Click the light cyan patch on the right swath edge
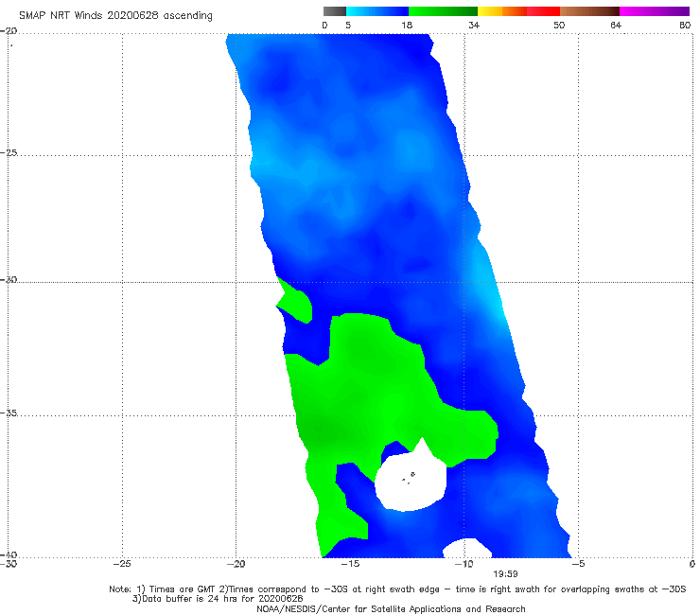700x615 pixels. click(x=489, y=286)
